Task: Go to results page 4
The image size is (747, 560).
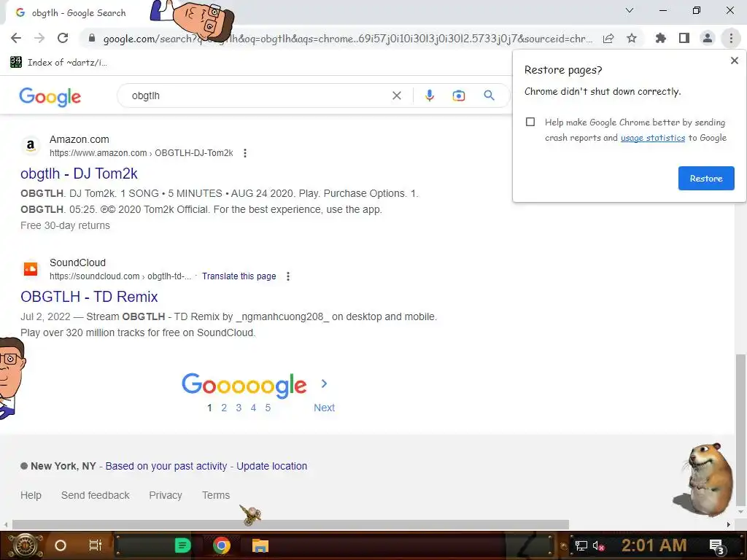Action: pyautogui.click(x=253, y=408)
